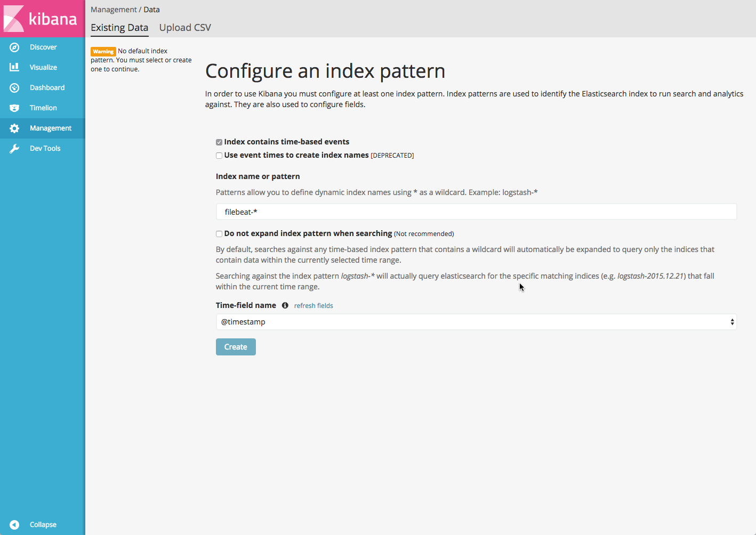Click the Management gear icon

point(14,128)
